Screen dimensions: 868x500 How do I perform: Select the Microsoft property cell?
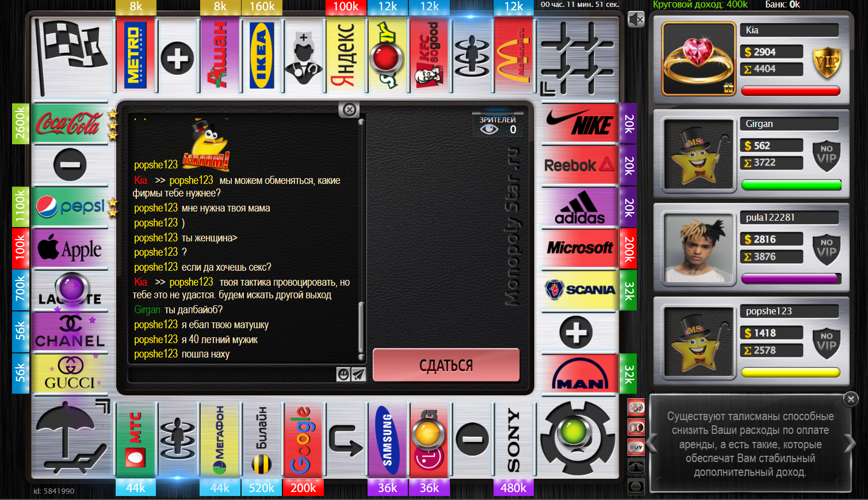[x=580, y=248]
